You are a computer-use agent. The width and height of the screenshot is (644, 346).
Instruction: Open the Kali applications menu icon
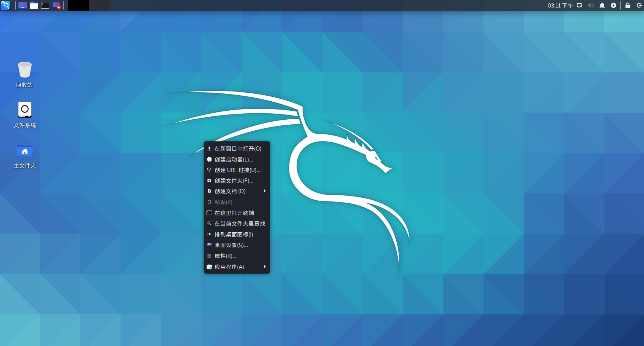click(5, 5)
